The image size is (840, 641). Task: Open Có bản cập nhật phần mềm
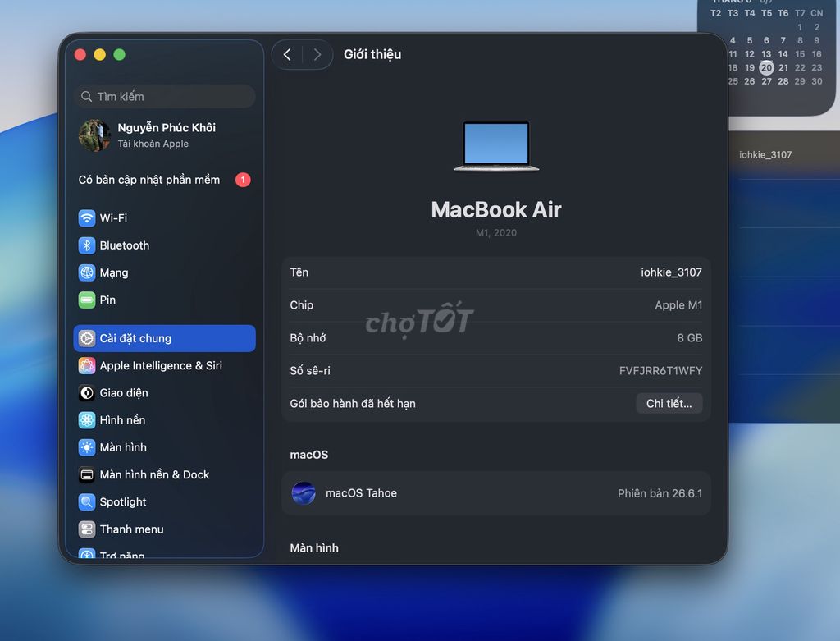coord(149,180)
